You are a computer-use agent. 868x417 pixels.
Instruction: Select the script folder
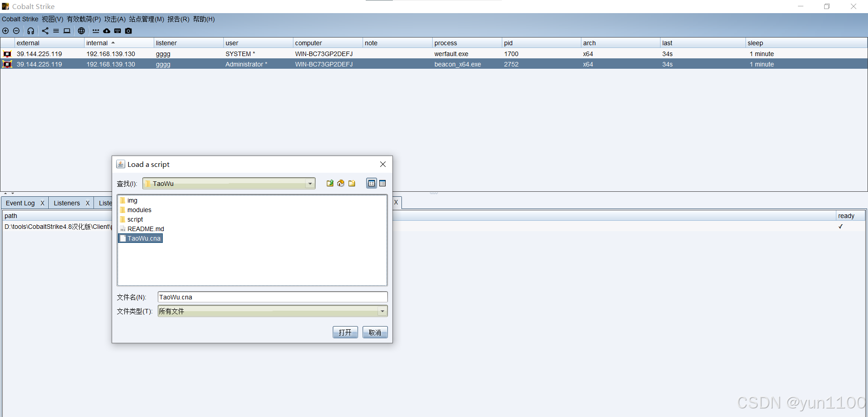(x=132, y=219)
